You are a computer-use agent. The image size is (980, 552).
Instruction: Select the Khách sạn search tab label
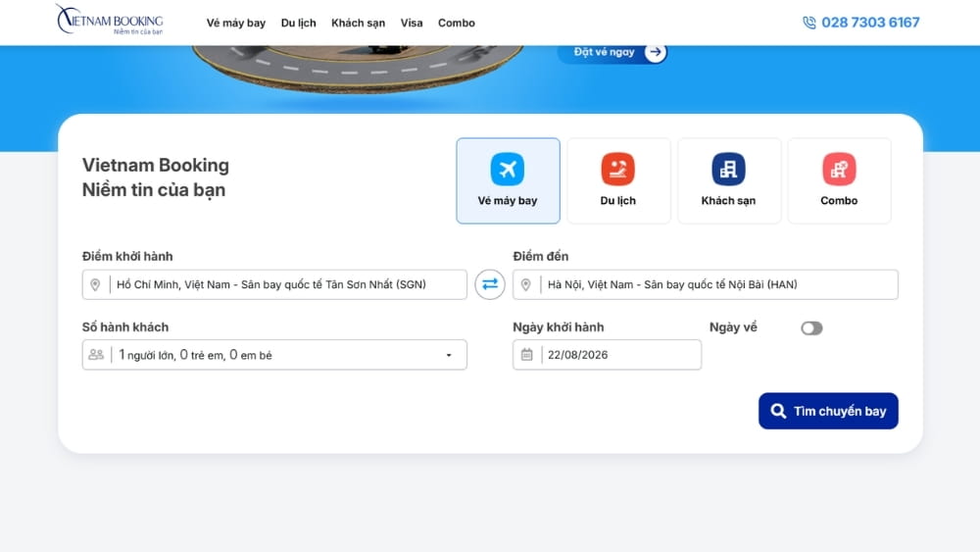pos(728,201)
